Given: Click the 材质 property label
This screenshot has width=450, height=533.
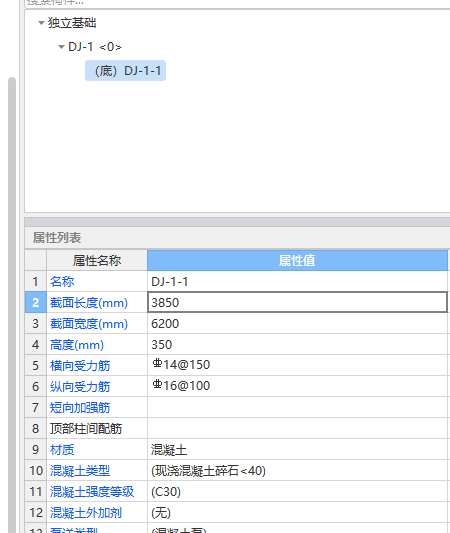Looking at the screenshot, I should (62, 450).
